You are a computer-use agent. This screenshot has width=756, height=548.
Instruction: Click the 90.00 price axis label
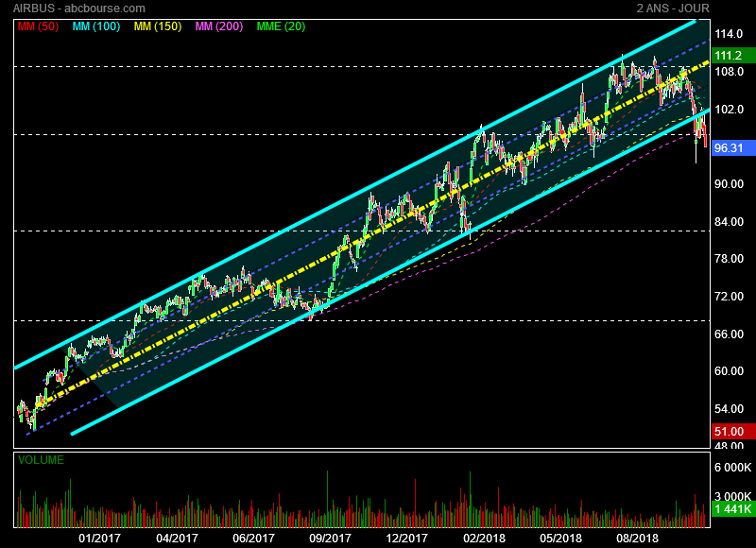pos(729,184)
